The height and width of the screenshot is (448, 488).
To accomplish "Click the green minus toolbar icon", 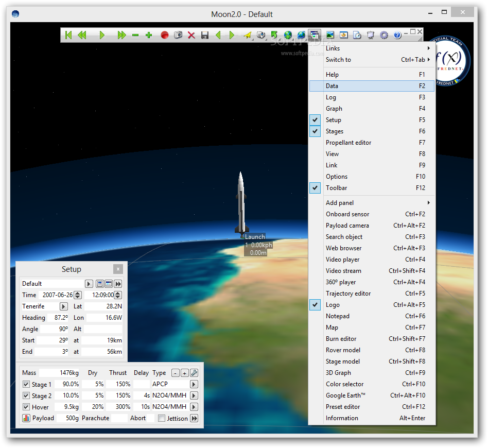I will click(135, 35).
